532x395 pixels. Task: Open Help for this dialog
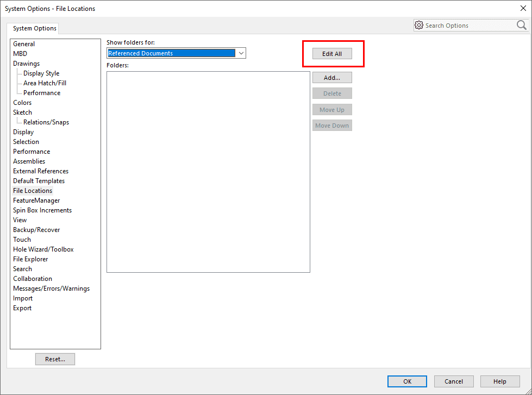pyautogui.click(x=500, y=381)
